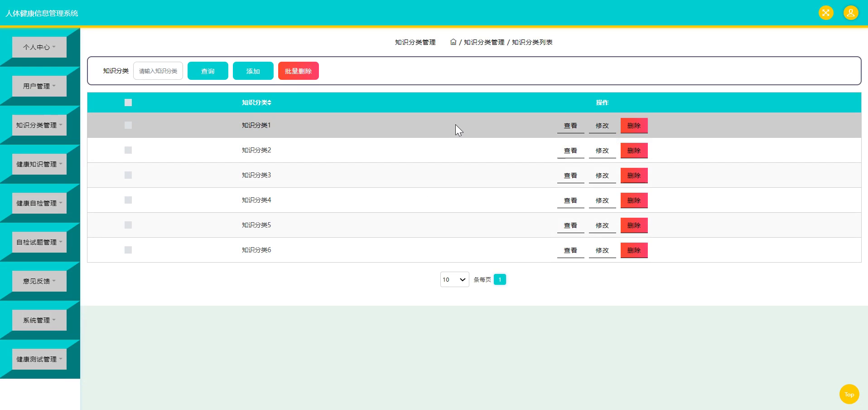
Task: Expand the 健康自检管理 sidebar menu
Action: (x=39, y=203)
